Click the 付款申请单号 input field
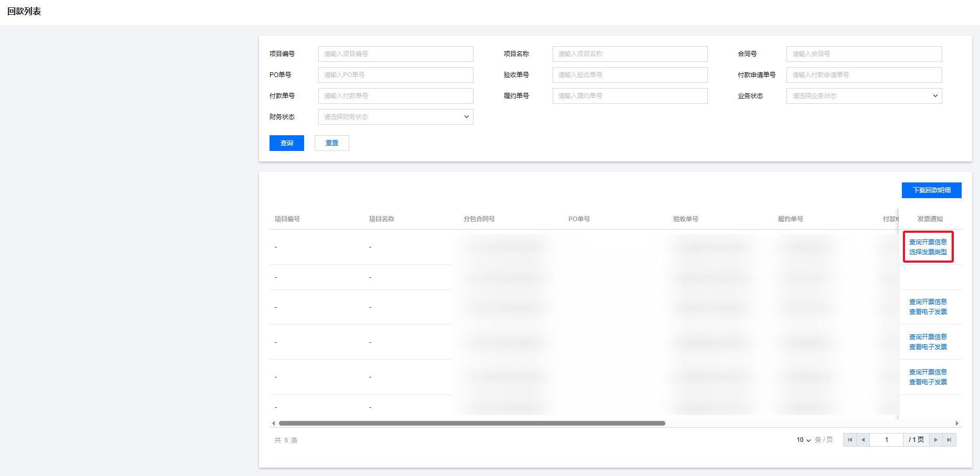This screenshot has height=476, width=980. (864, 75)
